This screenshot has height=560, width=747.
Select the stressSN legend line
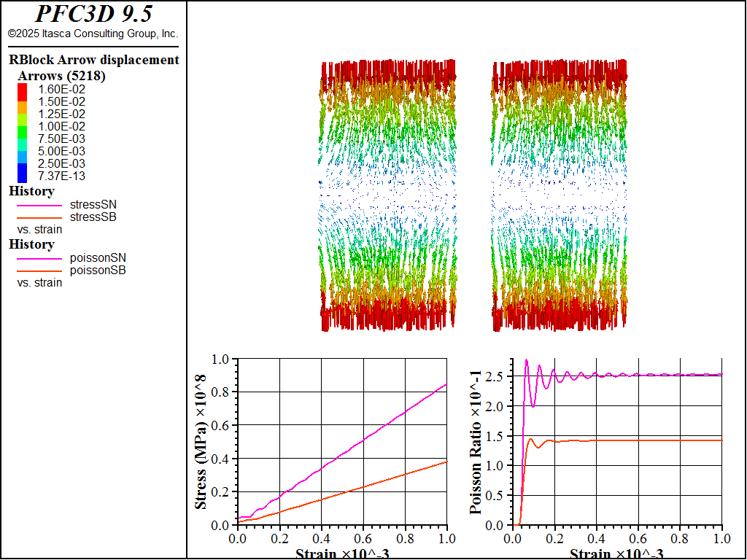(x=39, y=205)
